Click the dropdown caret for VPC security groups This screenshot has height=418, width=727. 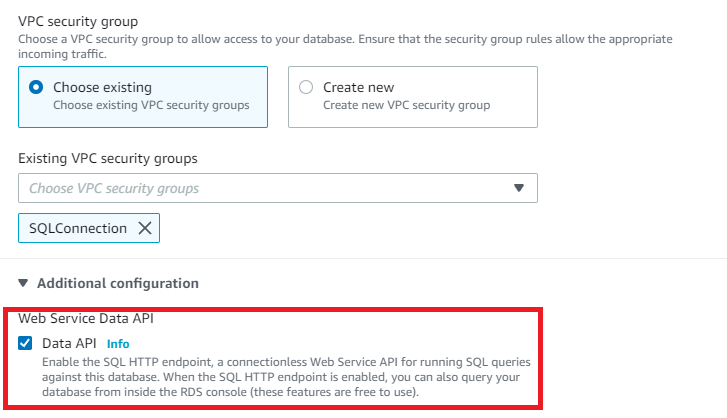[518, 188]
